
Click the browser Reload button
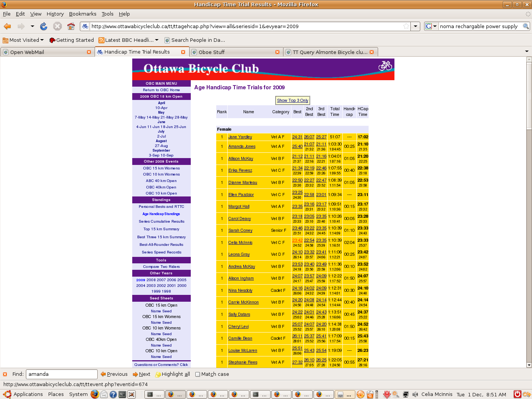[44, 26]
